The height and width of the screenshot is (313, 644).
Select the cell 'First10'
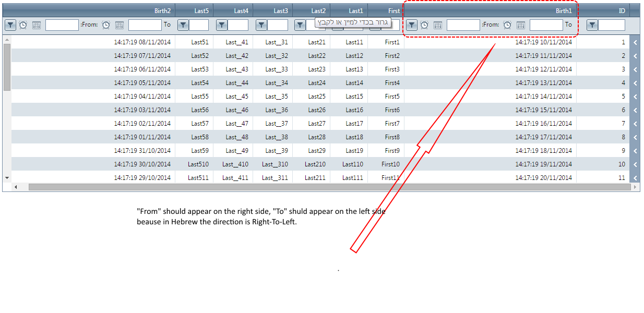click(386, 164)
